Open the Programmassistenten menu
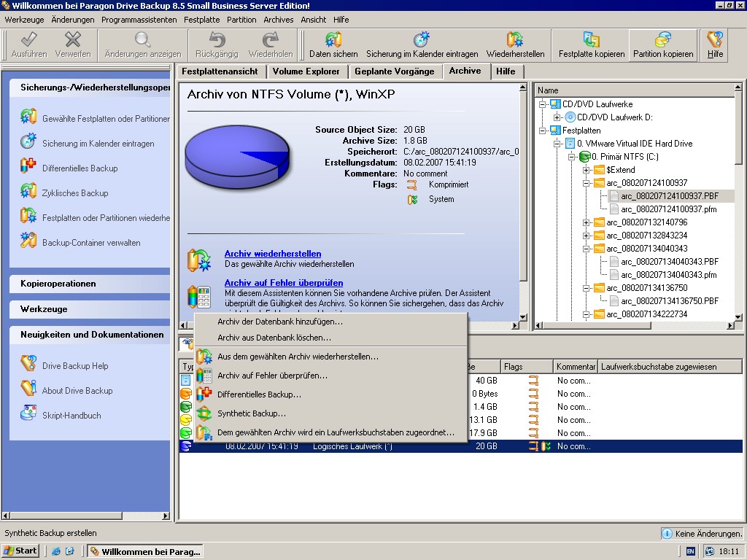This screenshot has width=747, height=560. point(139,20)
